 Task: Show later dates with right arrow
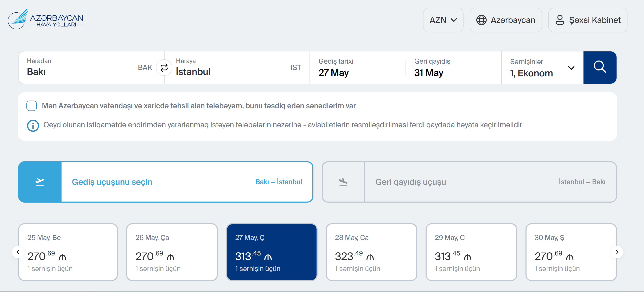click(x=617, y=252)
